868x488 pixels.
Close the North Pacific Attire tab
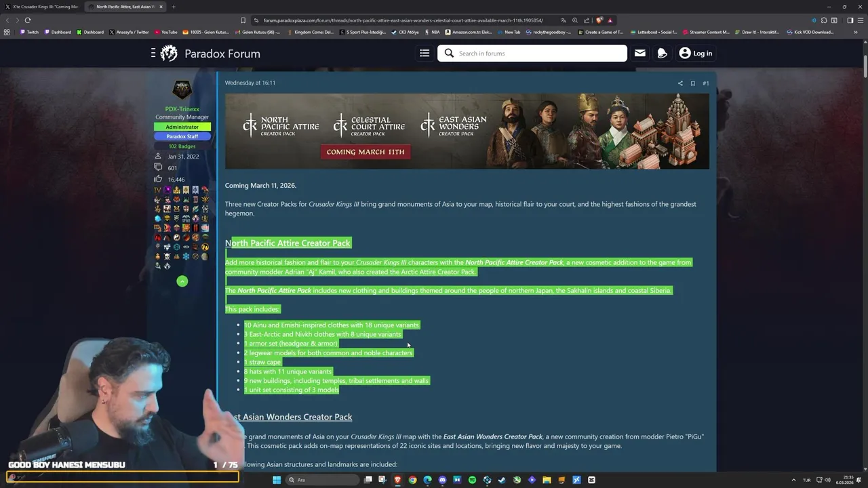pos(161,7)
